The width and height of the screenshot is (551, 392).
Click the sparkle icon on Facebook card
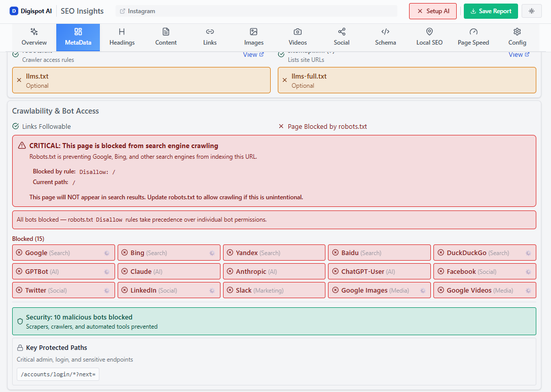pyautogui.click(x=528, y=272)
